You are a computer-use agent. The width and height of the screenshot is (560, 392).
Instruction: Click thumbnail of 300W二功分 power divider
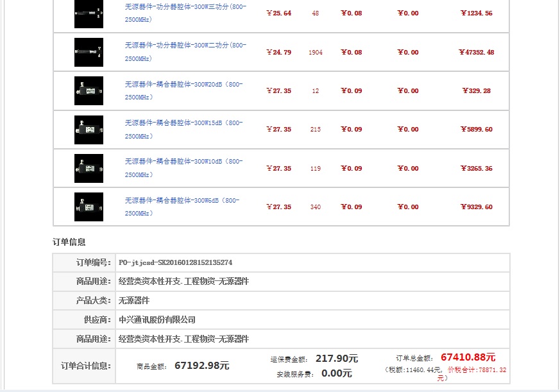coord(89,52)
